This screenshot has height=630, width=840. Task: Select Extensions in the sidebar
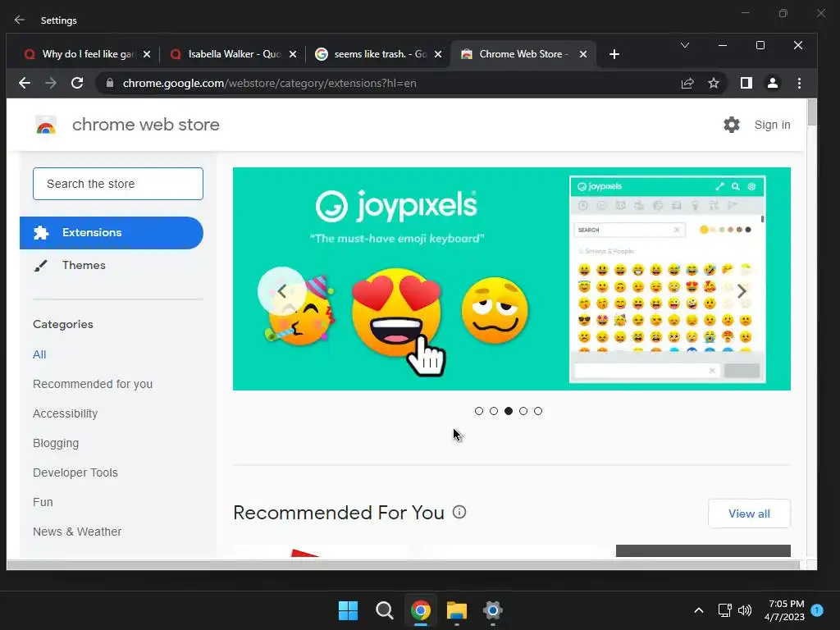coord(112,232)
